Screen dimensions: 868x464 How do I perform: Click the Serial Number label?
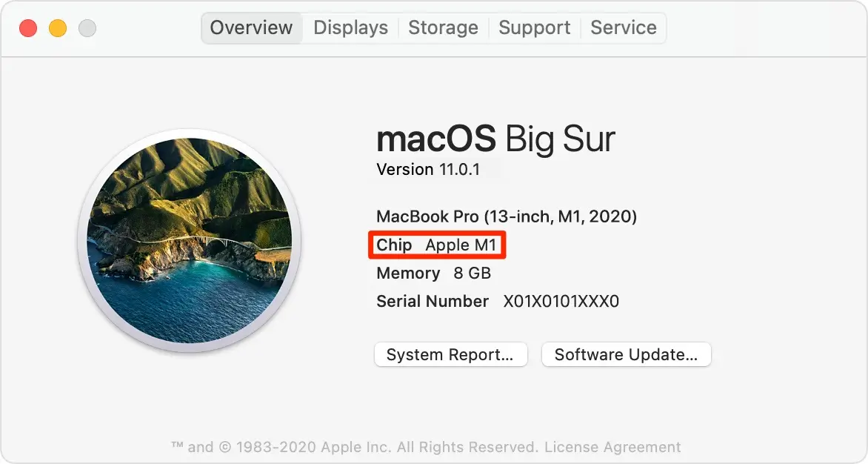433,301
